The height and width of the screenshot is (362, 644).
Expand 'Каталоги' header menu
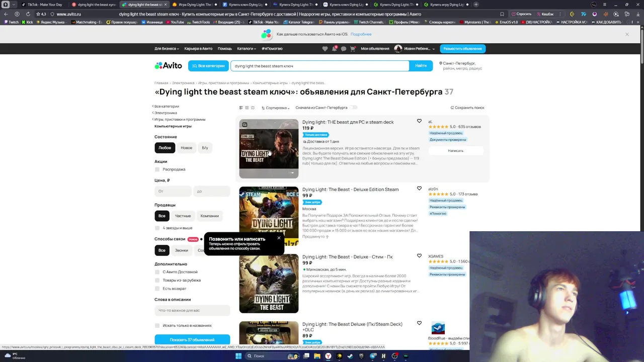tap(247, 49)
